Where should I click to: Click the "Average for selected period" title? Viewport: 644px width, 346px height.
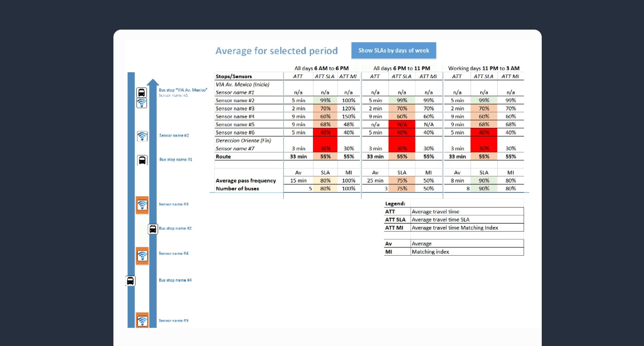(x=276, y=51)
